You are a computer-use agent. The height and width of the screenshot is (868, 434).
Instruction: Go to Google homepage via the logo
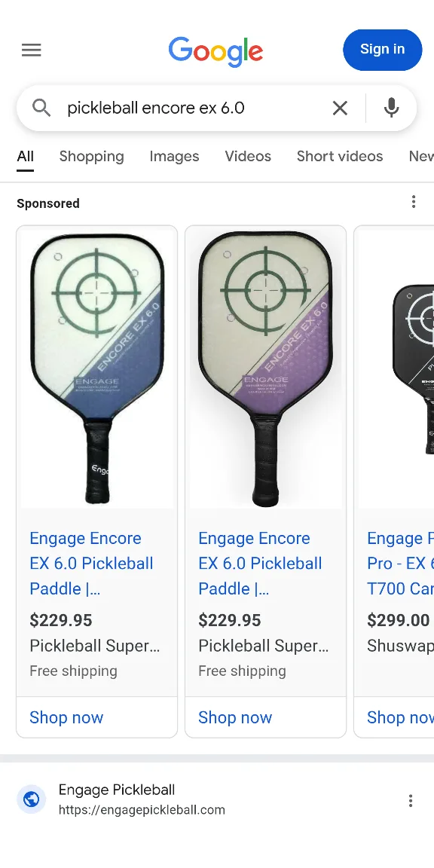215,52
